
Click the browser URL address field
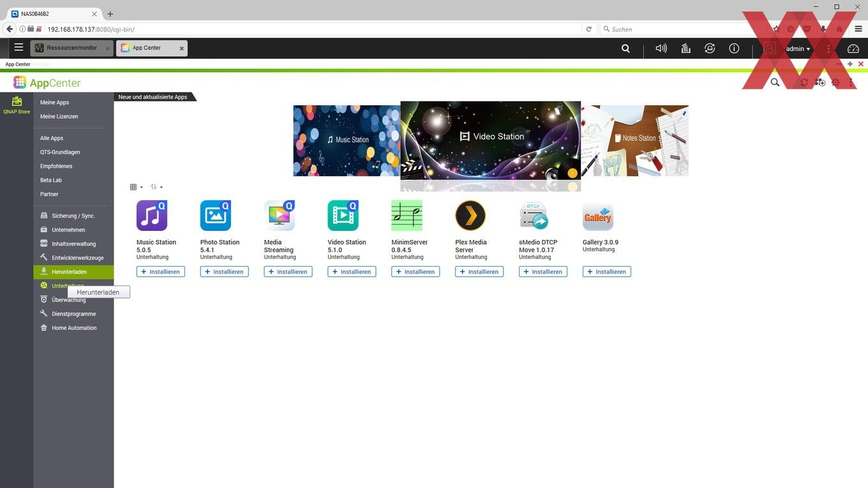coord(313,29)
